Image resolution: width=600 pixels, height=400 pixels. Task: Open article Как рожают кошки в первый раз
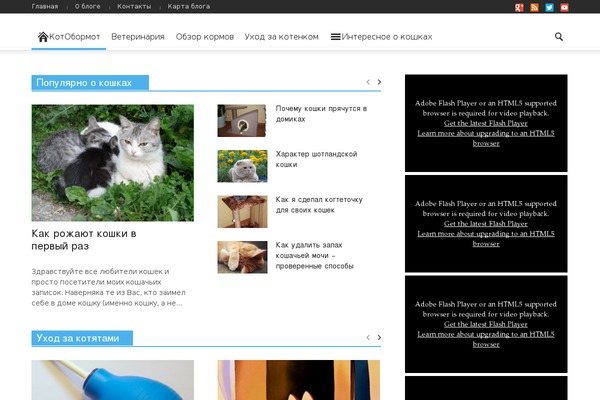(84, 240)
